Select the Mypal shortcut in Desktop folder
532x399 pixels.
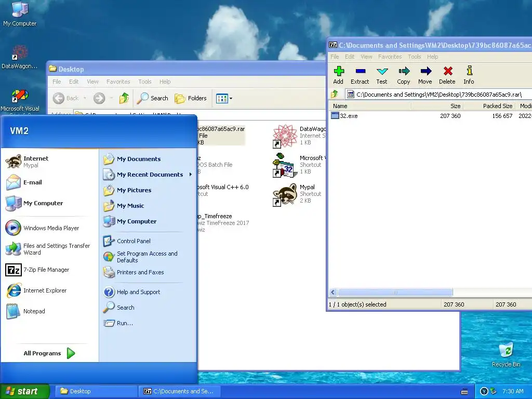pyautogui.click(x=298, y=194)
